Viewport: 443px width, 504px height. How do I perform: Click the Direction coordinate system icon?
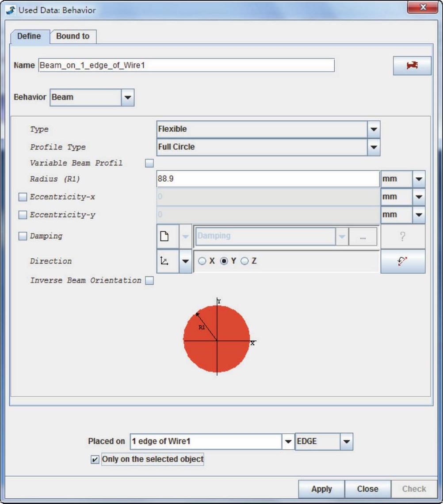pyautogui.click(x=164, y=261)
